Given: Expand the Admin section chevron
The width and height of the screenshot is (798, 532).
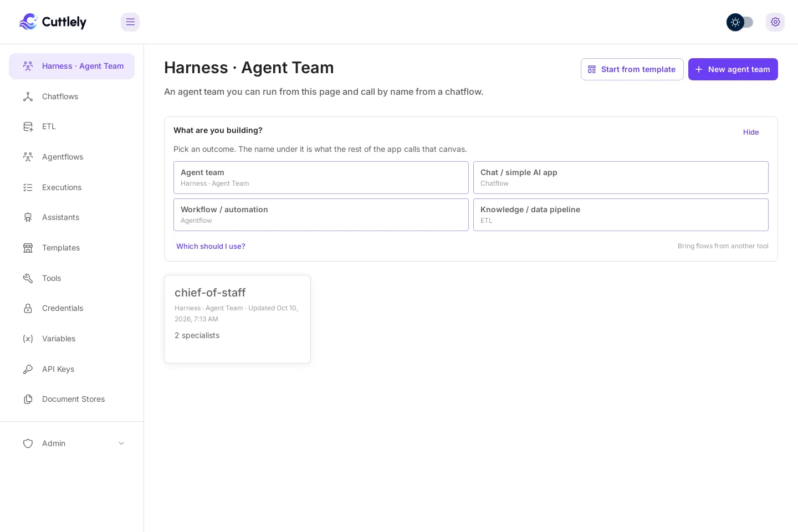Looking at the screenshot, I should pos(121,443).
